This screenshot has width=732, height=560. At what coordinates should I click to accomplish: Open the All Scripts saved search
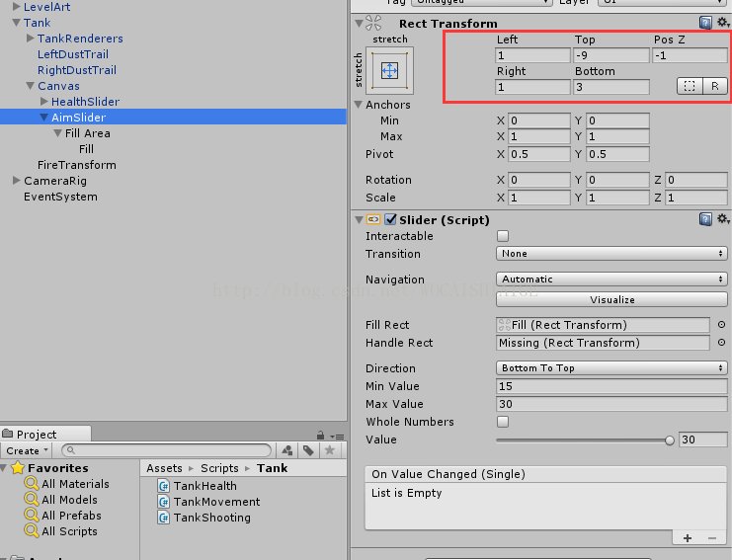tap(61, 531)
